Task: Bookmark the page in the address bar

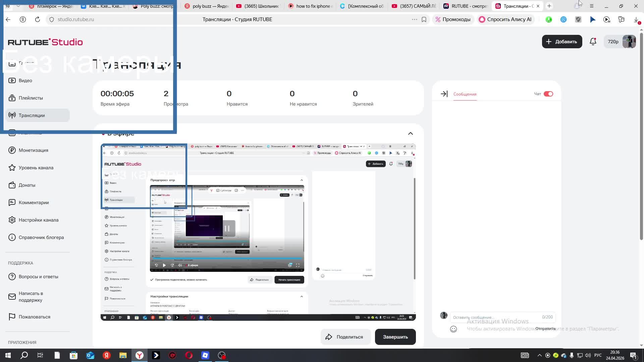Action: coord(424,19)
